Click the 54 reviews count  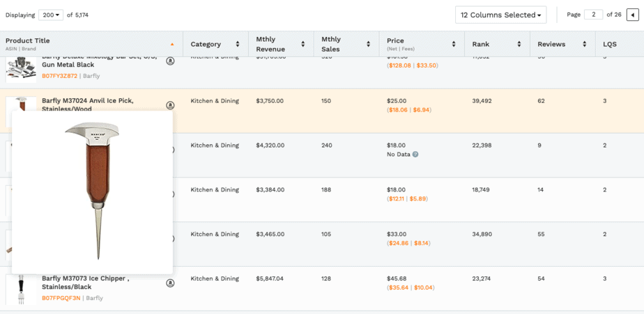point(541,278)
